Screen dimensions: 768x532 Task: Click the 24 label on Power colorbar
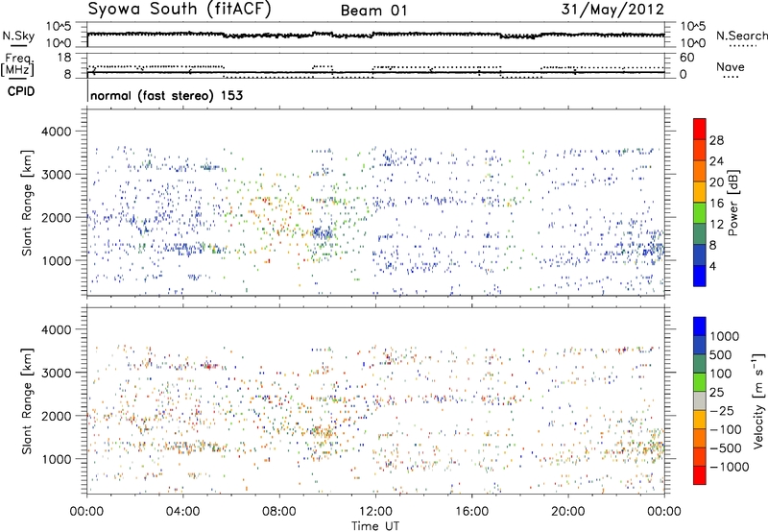[x=716, y=161]
